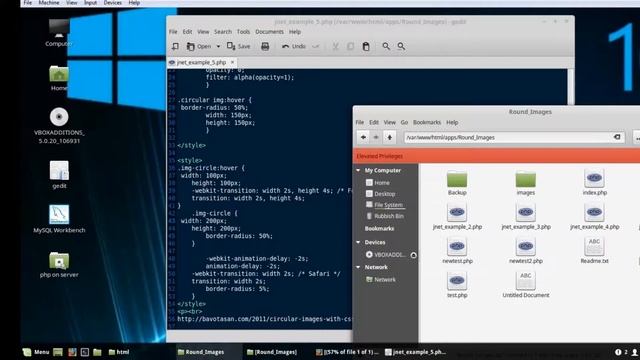Select the Readme.txt file
Image resolution: width=640 pixels, height=360 pixels.
click(595, 251)
